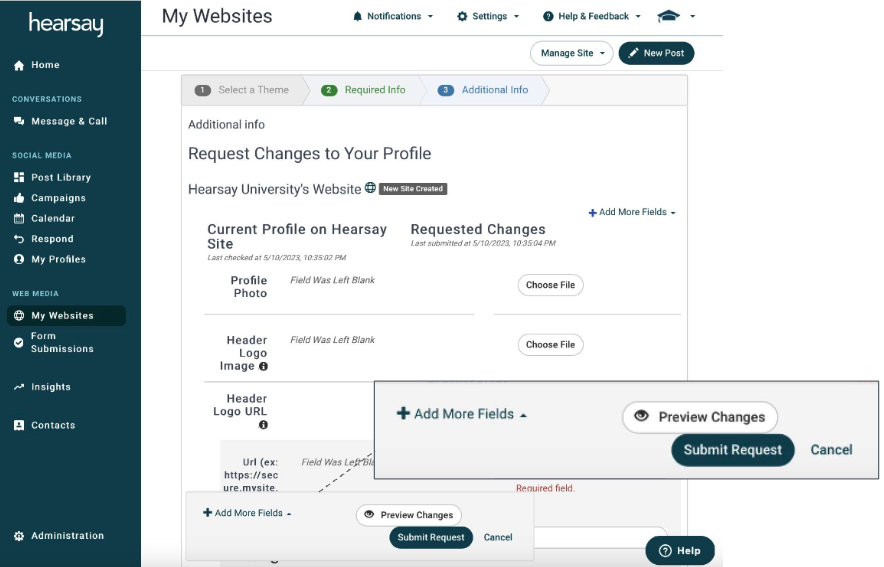Click Choose File for Profile Photo

click(550, 285)
